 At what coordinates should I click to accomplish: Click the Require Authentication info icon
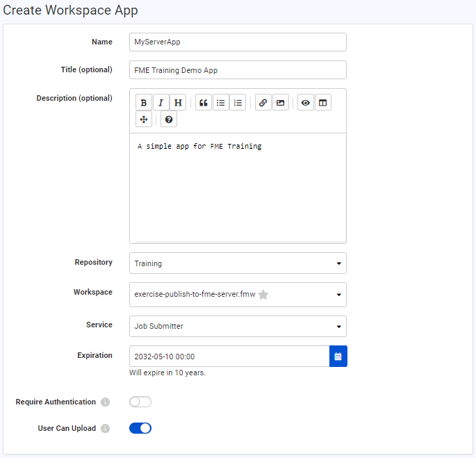click(x=106, y=402)
